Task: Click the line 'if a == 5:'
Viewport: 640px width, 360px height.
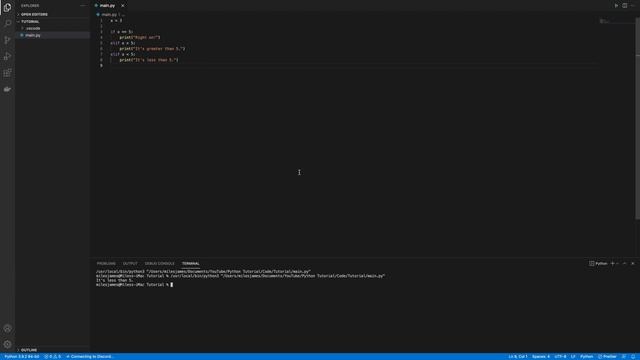Action: [121, 32]
